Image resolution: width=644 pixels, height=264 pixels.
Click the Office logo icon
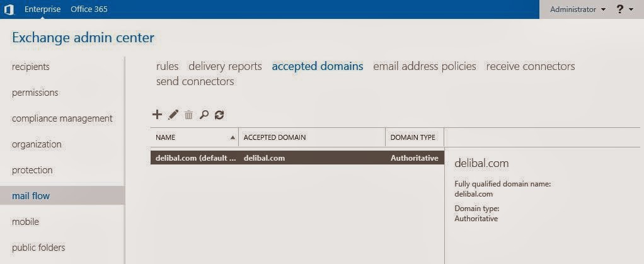[x=9, y=9]
